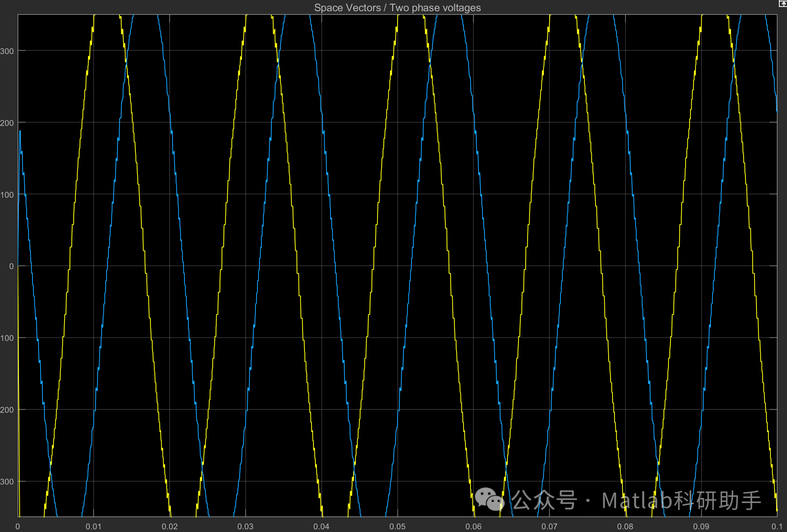Click the y-axis 0 tick label
Image resolution: width=787 pixels, height=532 pixels.
point(11,266)
